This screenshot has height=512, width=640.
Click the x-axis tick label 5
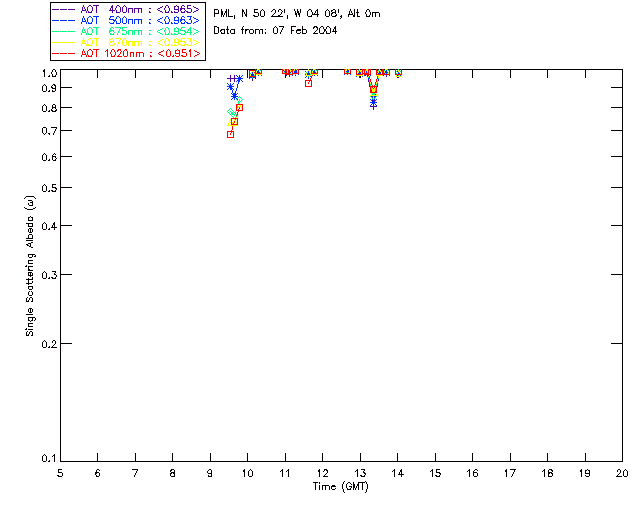pyautogui.click(x=60, y=473)
